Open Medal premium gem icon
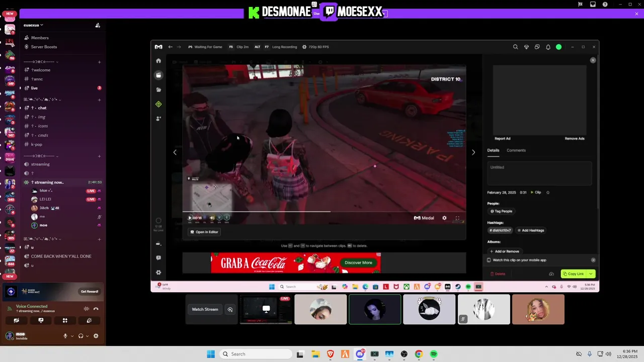Image resolution: width=644 pixels, height=362 pixels. (526, 47)
